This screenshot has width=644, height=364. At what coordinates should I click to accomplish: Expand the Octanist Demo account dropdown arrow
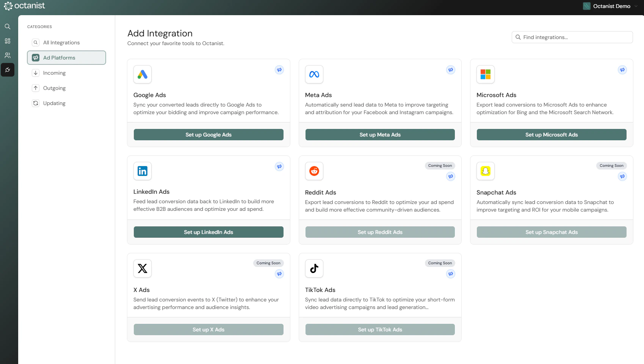tap(636, 6)
